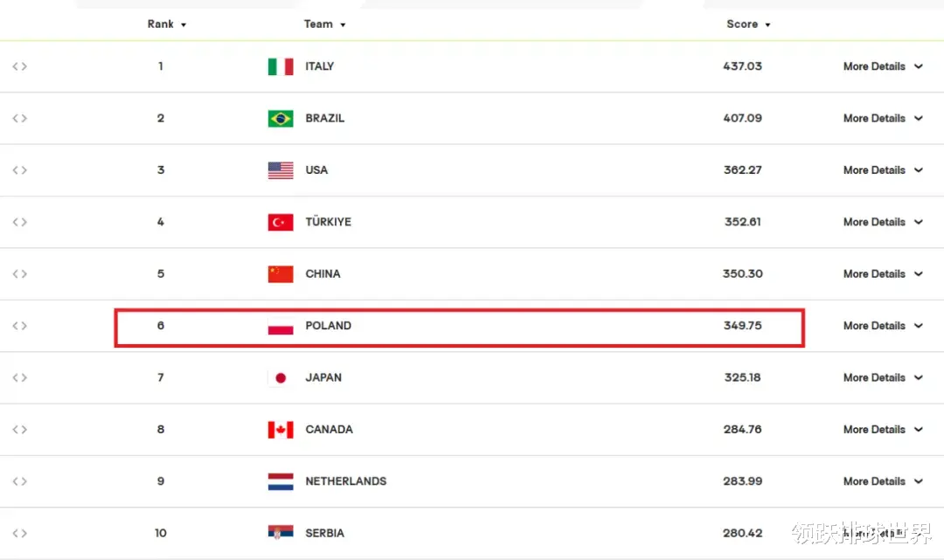This screenshot has width=944, height=560.
Task: Click the USA flag icon
Action: 281,170
